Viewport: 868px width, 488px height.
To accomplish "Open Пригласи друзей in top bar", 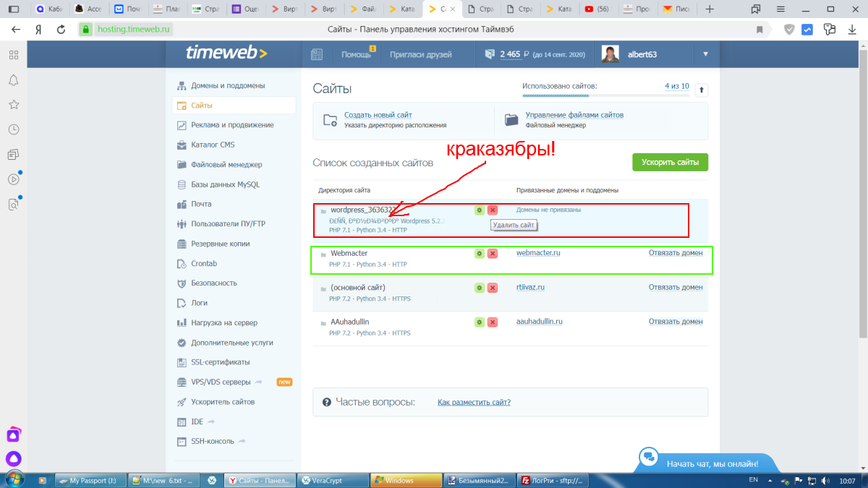I will click(x=420, y=54).
